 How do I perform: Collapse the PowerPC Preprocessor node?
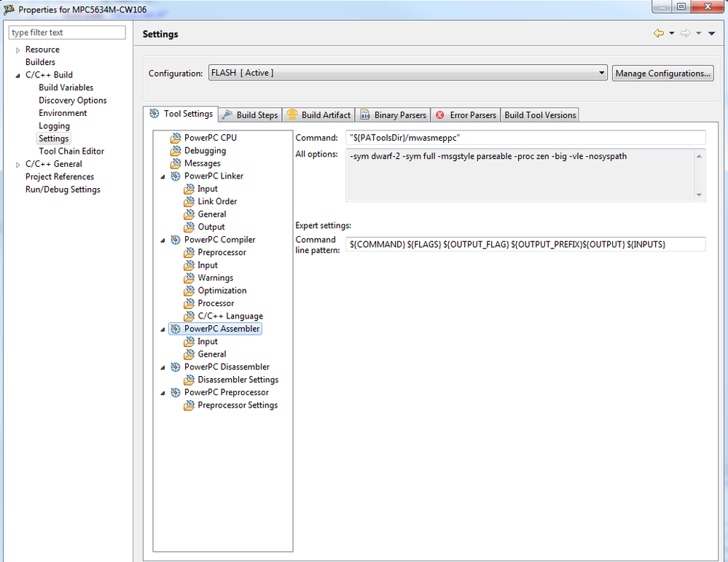163,394
